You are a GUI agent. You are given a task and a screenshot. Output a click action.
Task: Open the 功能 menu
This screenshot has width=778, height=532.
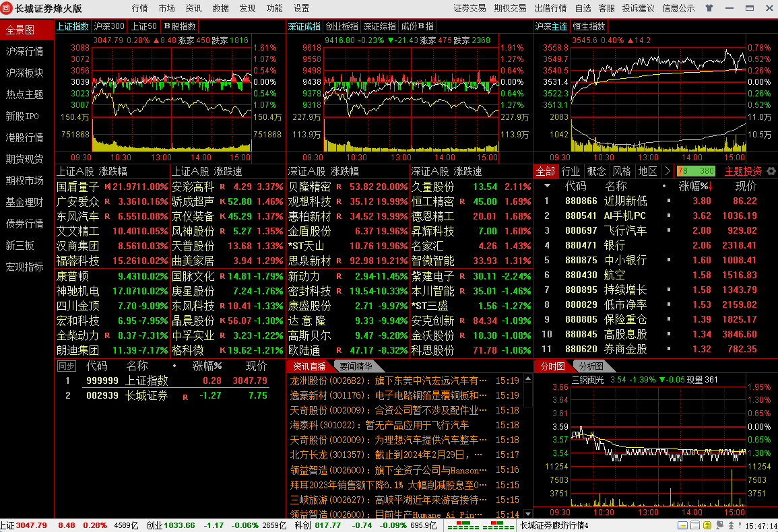tap(274, 9)
